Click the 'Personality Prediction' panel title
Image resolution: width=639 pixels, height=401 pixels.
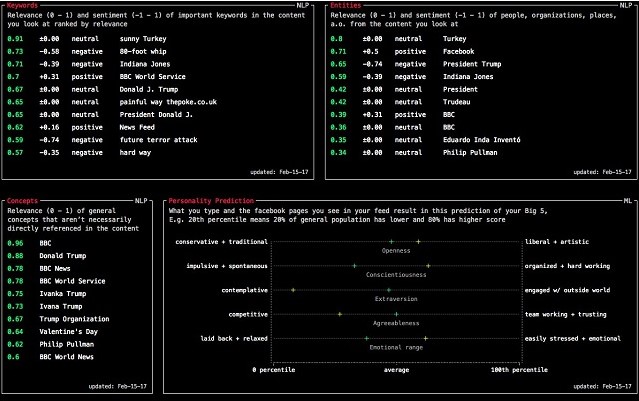[211, 201]
